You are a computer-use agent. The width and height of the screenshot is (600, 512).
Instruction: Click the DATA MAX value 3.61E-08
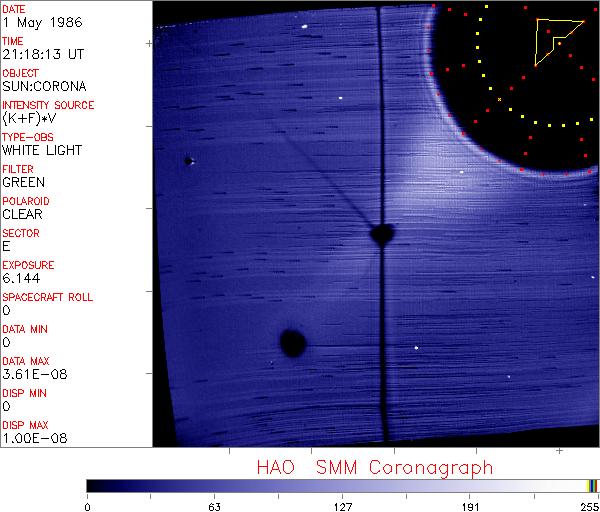coord(34,375)
